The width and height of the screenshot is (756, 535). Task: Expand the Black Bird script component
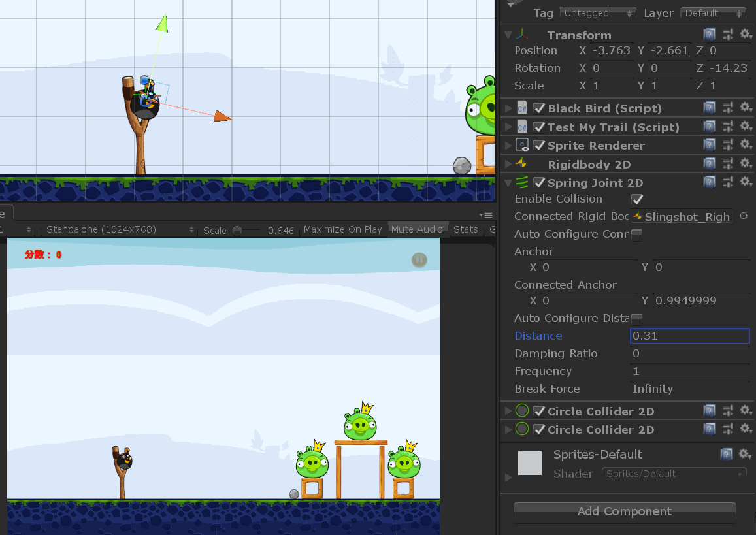(508, 108)
